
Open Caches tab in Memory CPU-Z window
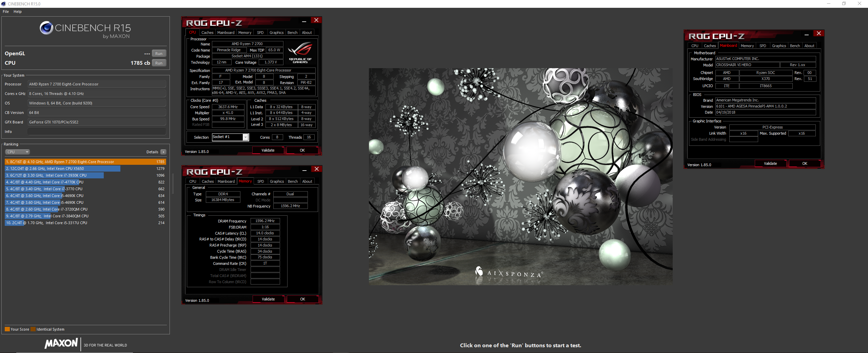[208, 181]
